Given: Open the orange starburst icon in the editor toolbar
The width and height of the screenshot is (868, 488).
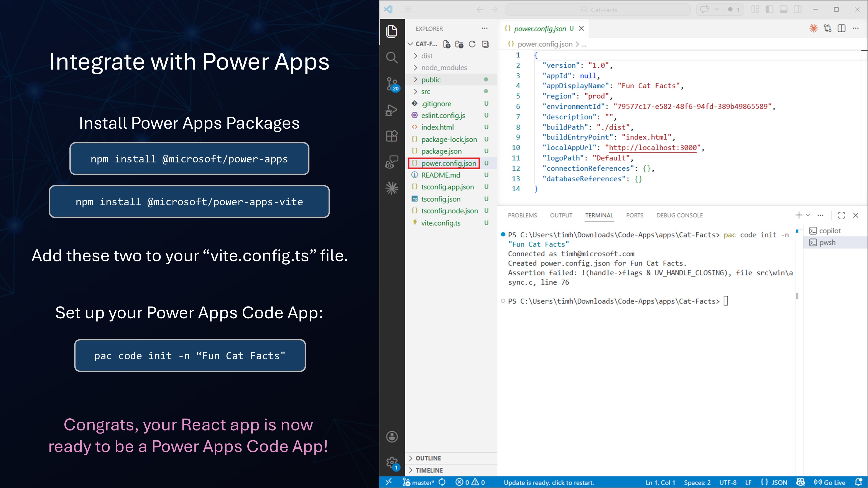Looking at the screenshot, I should [813, 29].
